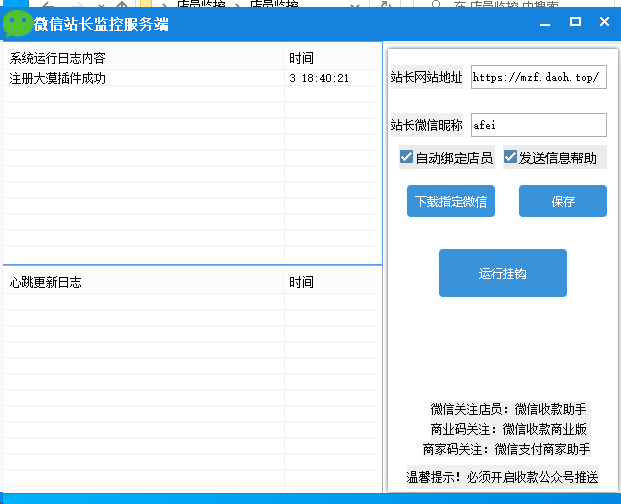The image size is (621, 504).
Task: Focus the 站长网站地址 URL input field
Action: (539, 77)
